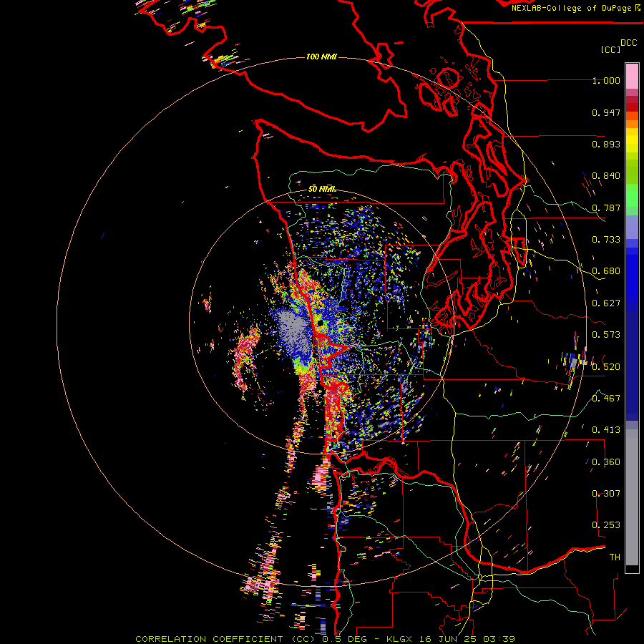The height and width of the screenshot is (644, 644).
Task: Click the 03:39 timestamp in bottom caption
Action: point(499,639)
